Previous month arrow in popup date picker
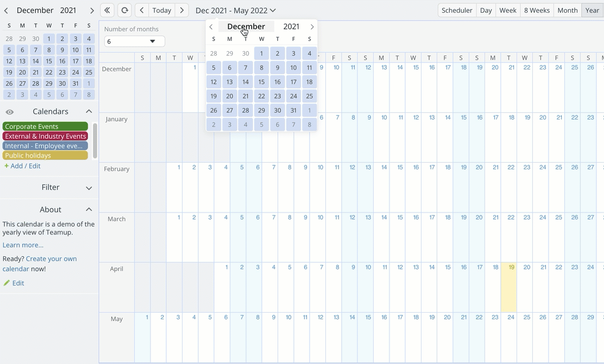Viewport: 604px width, 364px height. pos(210,26)
